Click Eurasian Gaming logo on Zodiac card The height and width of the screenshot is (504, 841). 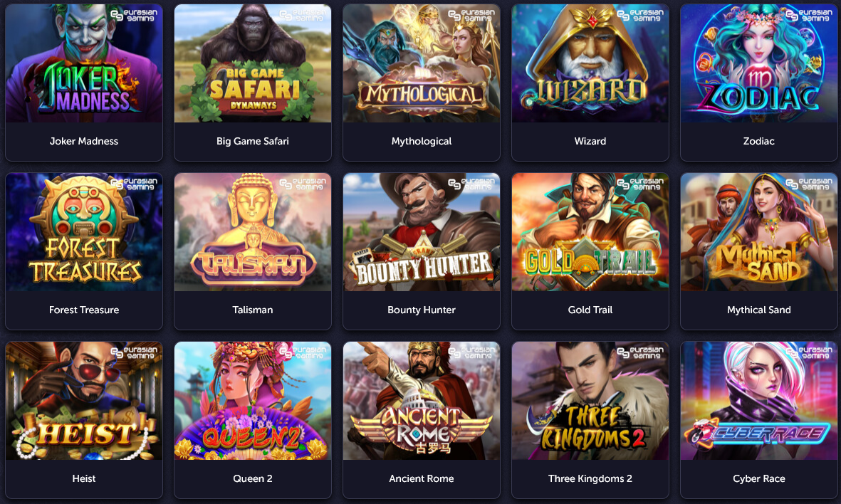coord(810,15)
